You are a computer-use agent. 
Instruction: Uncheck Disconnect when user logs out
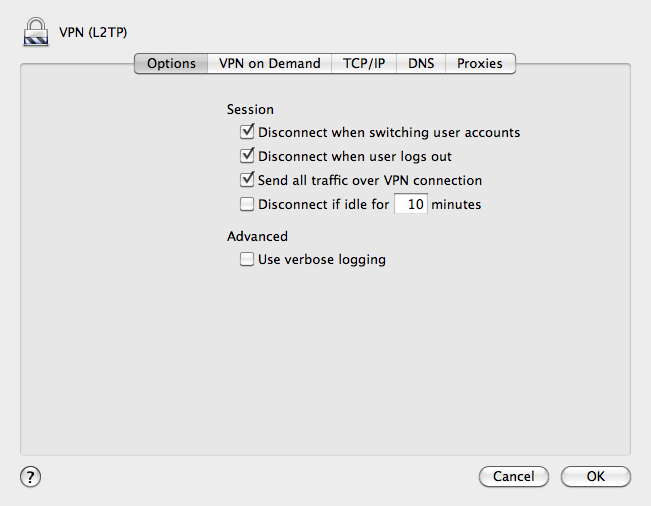[x=247, y=156]
